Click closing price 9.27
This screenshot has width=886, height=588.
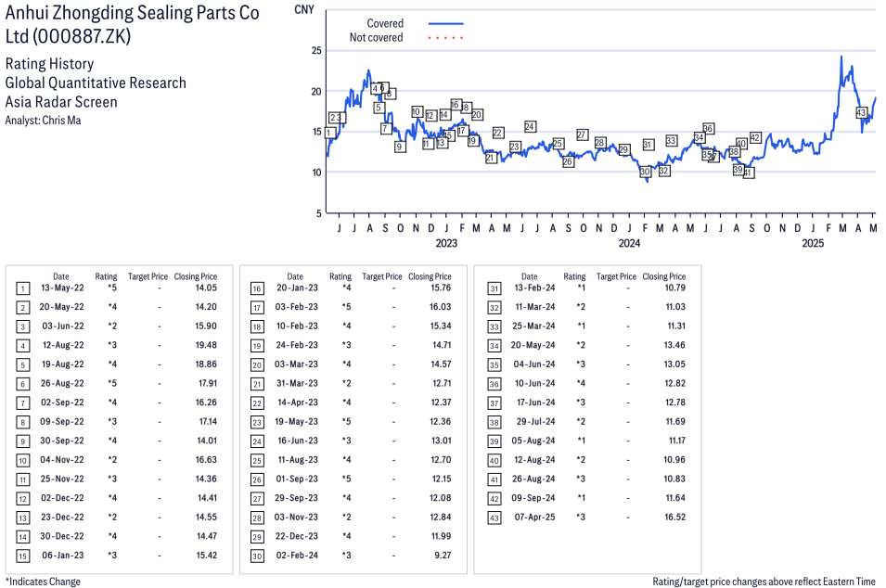(x=443, y=556)
